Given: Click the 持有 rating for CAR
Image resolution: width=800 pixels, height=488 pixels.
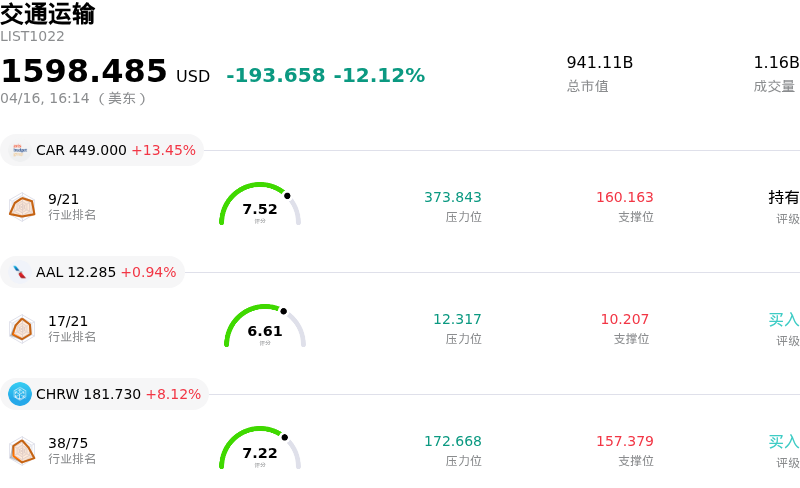Looking at the screenshot, I should coord(783,198).
